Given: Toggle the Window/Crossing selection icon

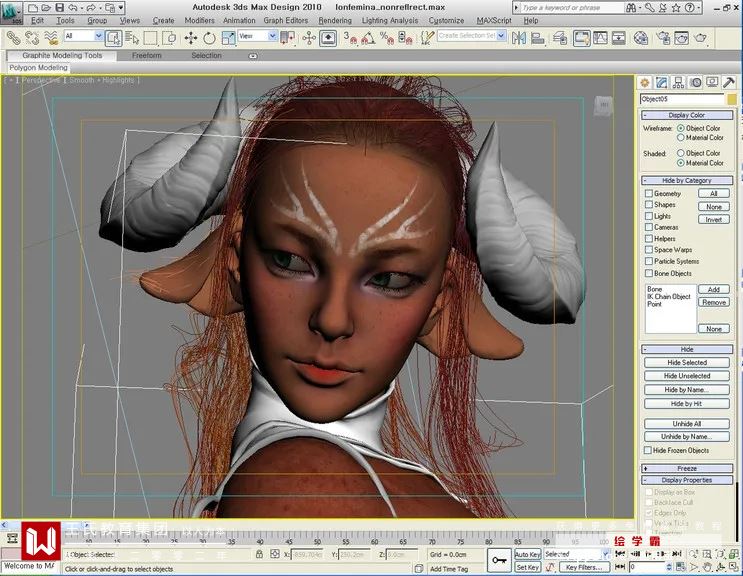Looking at the screenshot, I should coord(169,38).
